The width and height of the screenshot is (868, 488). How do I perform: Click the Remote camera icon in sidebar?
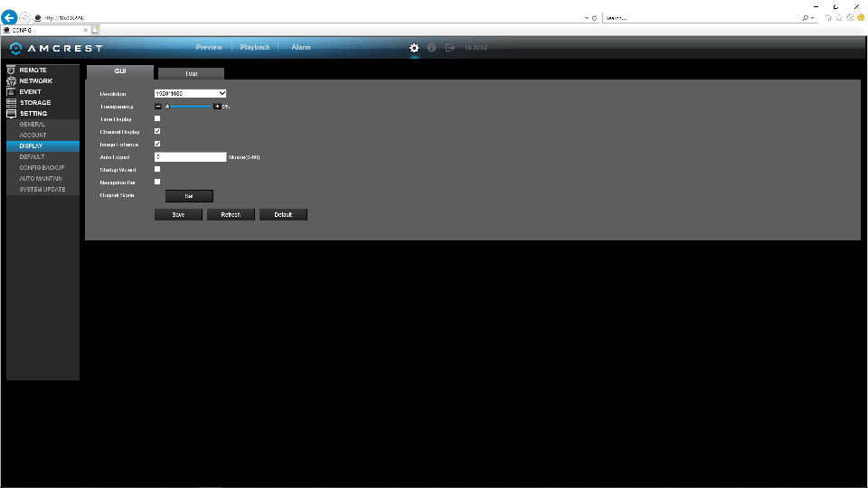11,70
